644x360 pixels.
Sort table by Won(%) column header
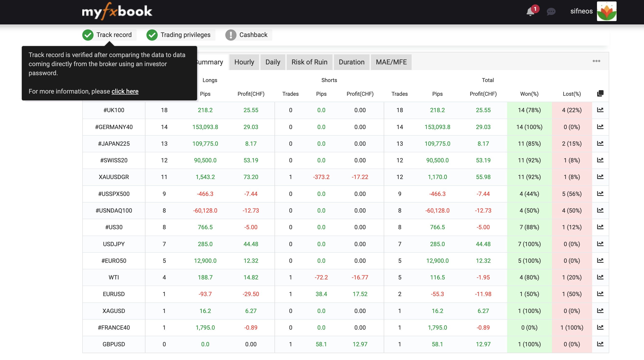pos(529,94)
